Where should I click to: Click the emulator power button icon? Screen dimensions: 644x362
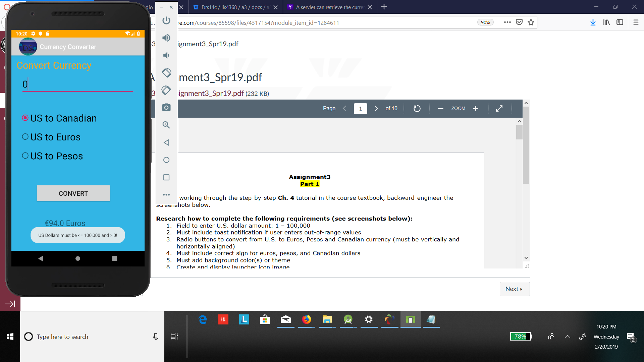click(166, 20)
